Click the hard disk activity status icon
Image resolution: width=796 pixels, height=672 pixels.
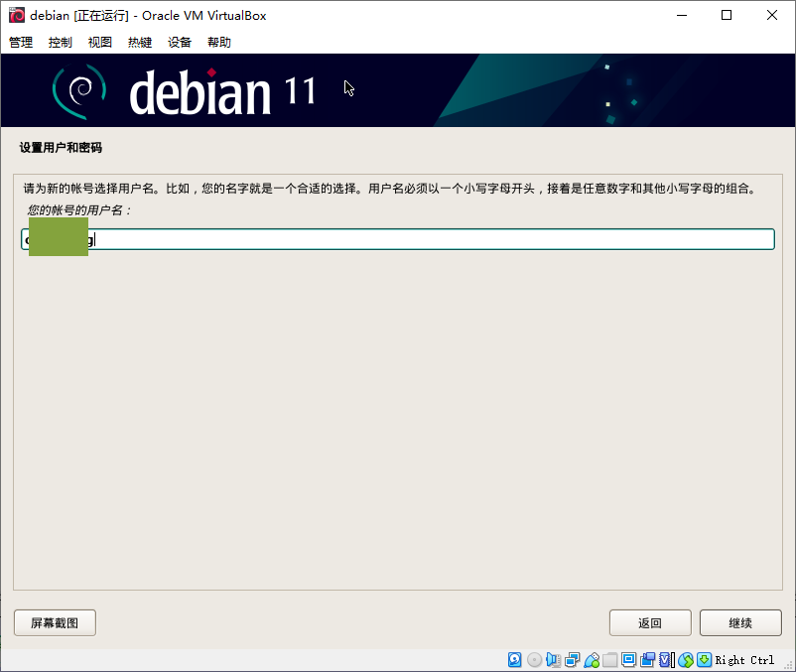pyautogui.click(x=514, y=659)
